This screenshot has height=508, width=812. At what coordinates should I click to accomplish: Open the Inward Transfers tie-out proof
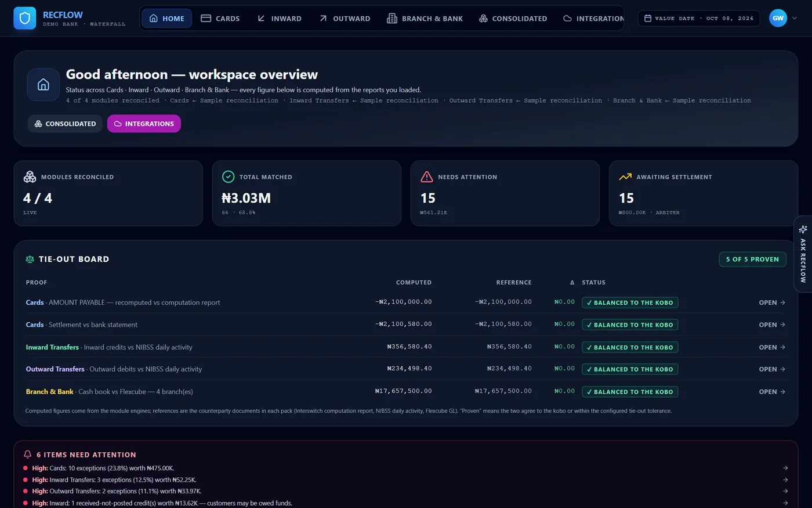tap(772, 347)
